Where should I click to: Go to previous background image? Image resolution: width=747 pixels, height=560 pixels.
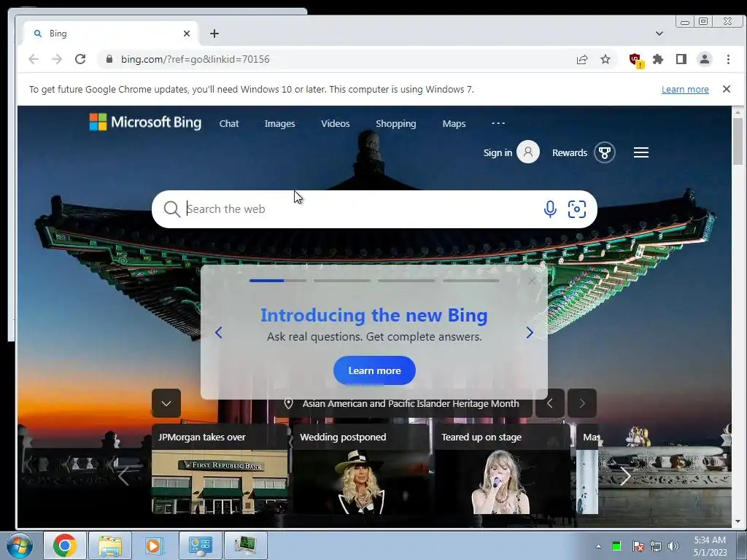pos(550,403)
